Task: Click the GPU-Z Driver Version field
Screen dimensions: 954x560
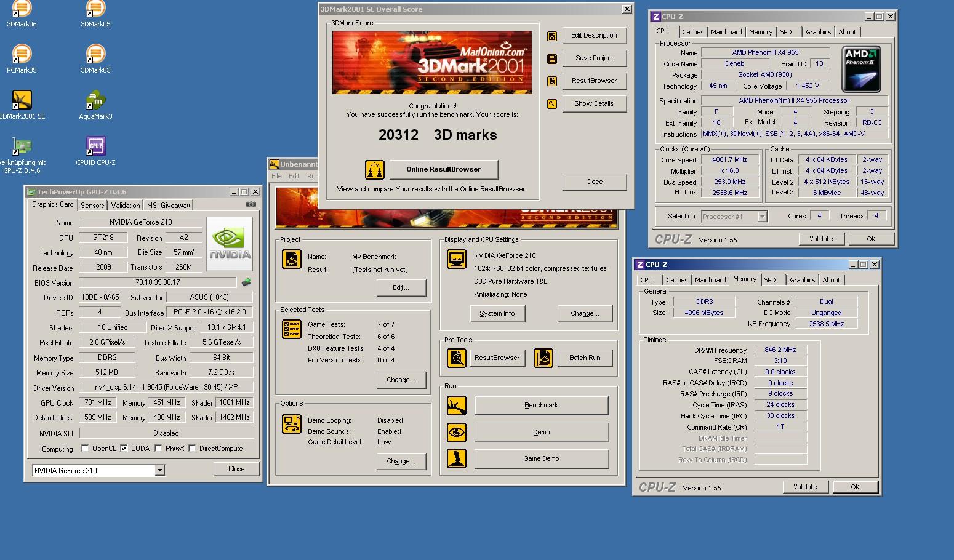Action: (x=166, y=388)
